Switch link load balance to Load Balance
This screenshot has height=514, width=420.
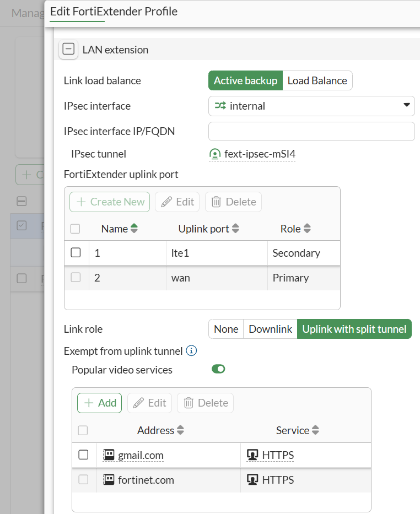[x=317, y=80]
